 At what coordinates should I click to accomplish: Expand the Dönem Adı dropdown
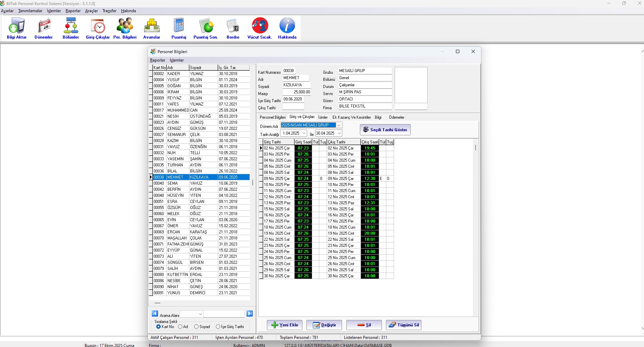pos(339,125)
